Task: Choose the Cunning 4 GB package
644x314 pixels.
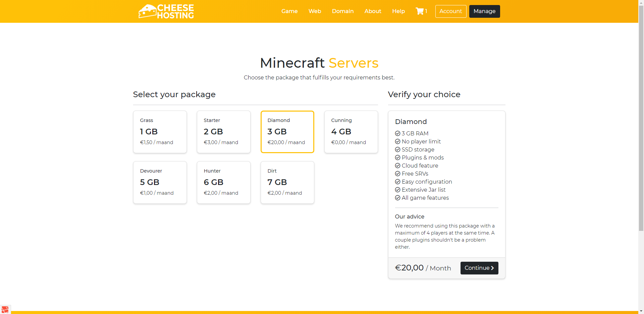Action: 351,132
